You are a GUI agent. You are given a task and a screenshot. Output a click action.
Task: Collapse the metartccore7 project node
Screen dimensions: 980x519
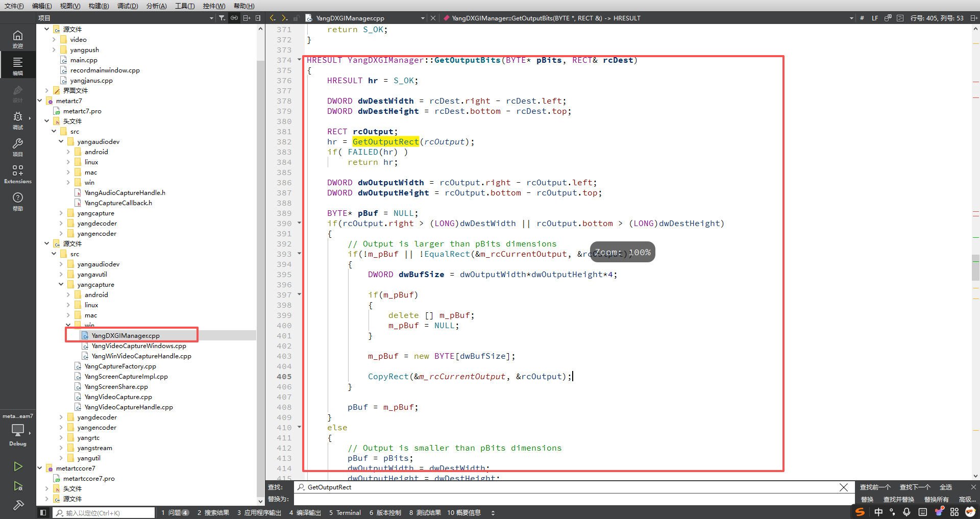click(40, 468)
